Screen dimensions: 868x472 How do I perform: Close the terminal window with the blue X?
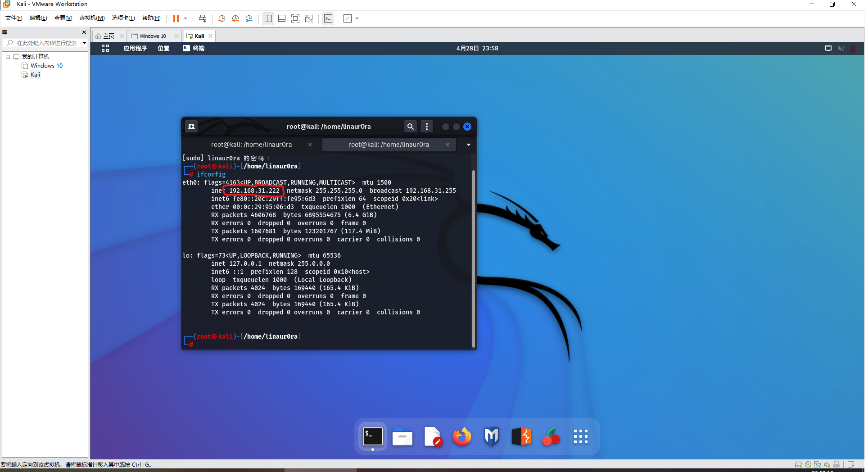click(x=467, y=127)
